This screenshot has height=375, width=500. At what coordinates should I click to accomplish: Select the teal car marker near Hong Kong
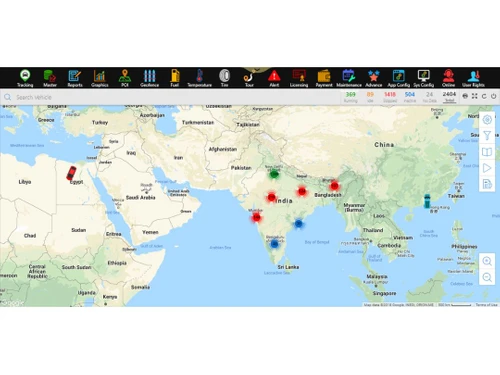point(427,201)
